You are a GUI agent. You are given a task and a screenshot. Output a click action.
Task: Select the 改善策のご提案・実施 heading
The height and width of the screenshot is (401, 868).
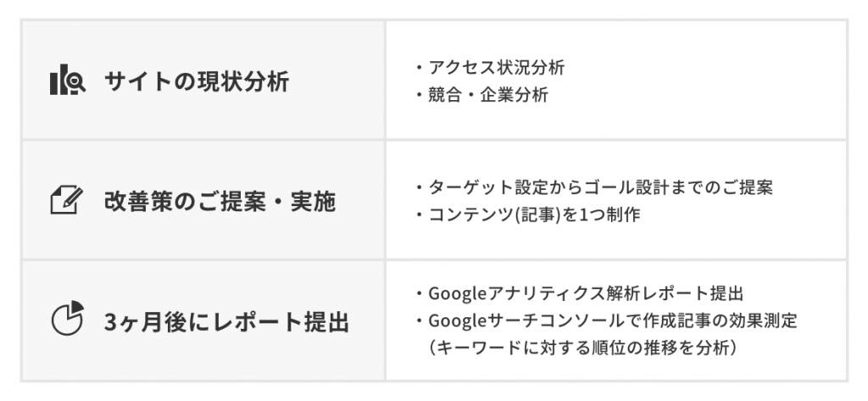click(220, 202)
